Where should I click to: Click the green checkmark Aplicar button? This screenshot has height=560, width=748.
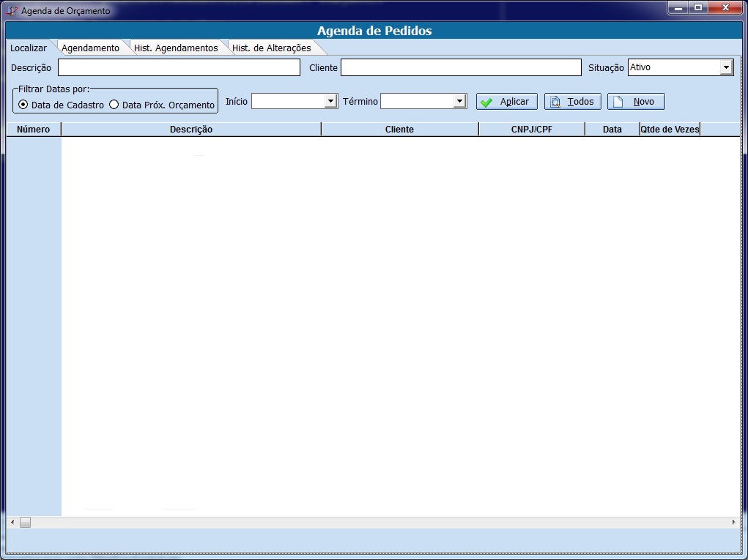[x=507, y=102]
